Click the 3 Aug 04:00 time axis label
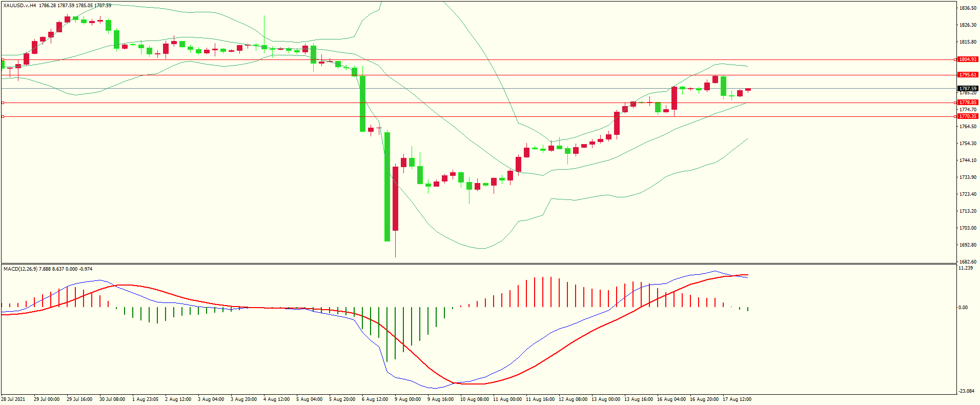 [x=211, y=399]
